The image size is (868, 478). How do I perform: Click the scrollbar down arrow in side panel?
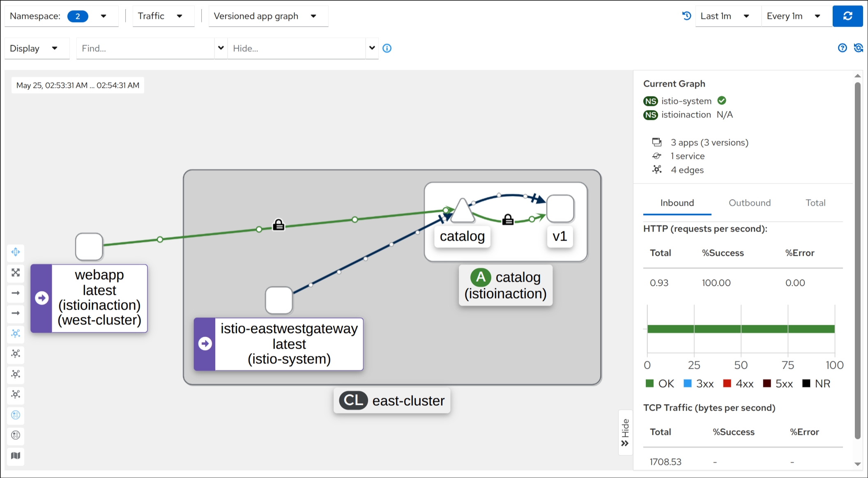(x=857, y=464)
